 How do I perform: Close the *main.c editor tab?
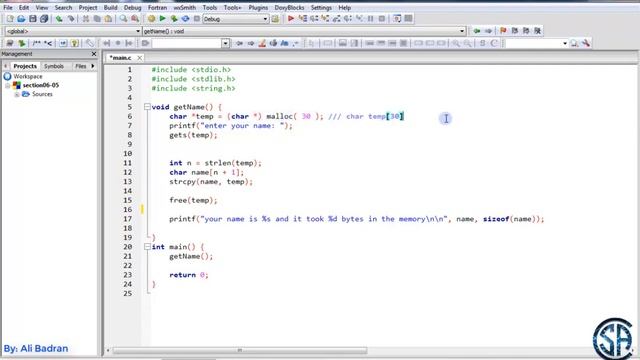tap(140, 58)
